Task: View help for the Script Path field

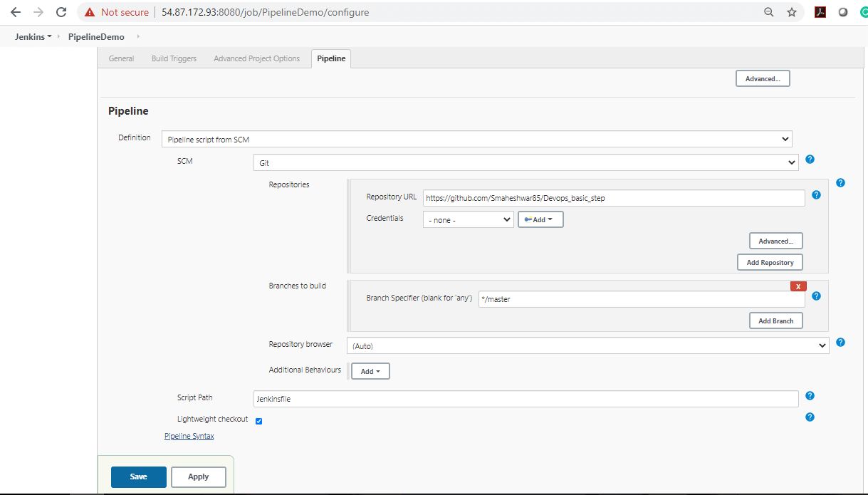Action: click(x=810, y=395)
